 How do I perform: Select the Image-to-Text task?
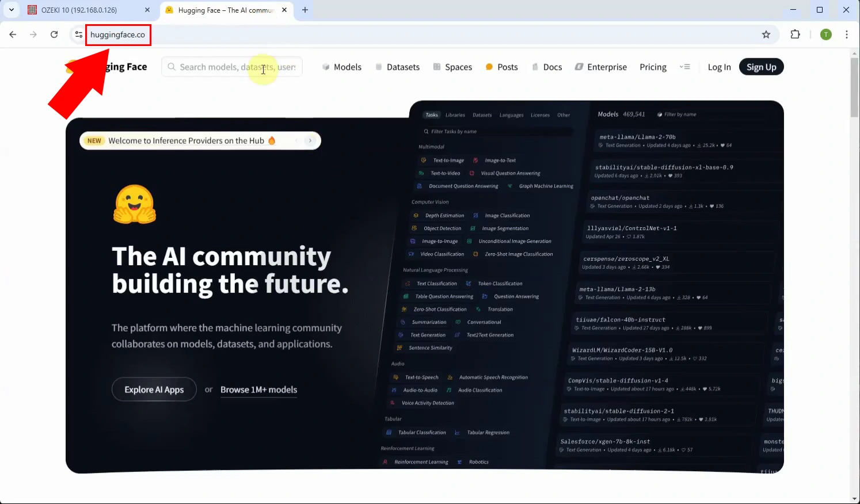[x=494, y=161]
